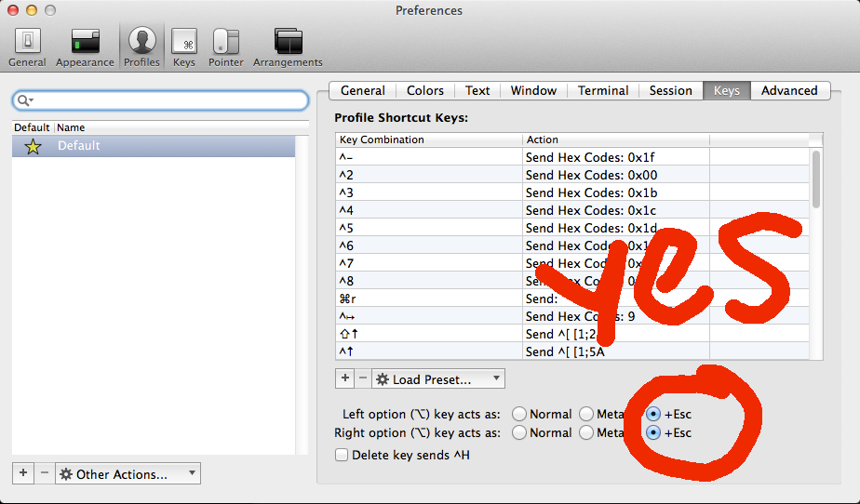
Task: Click the Key Combination column header
Action: click(x=429, y=139)
